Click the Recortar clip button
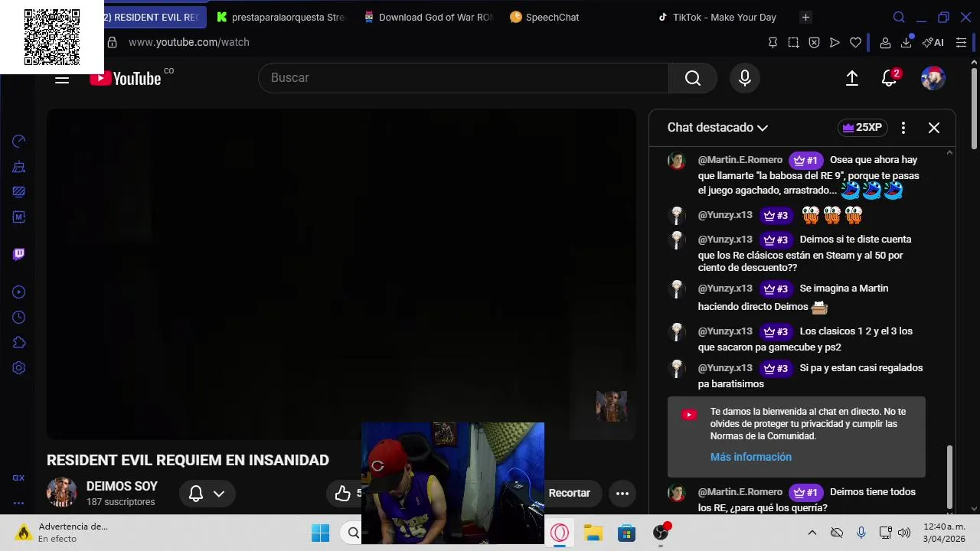Viewport: 980px width, 551px height. click(x=570, y=494)
